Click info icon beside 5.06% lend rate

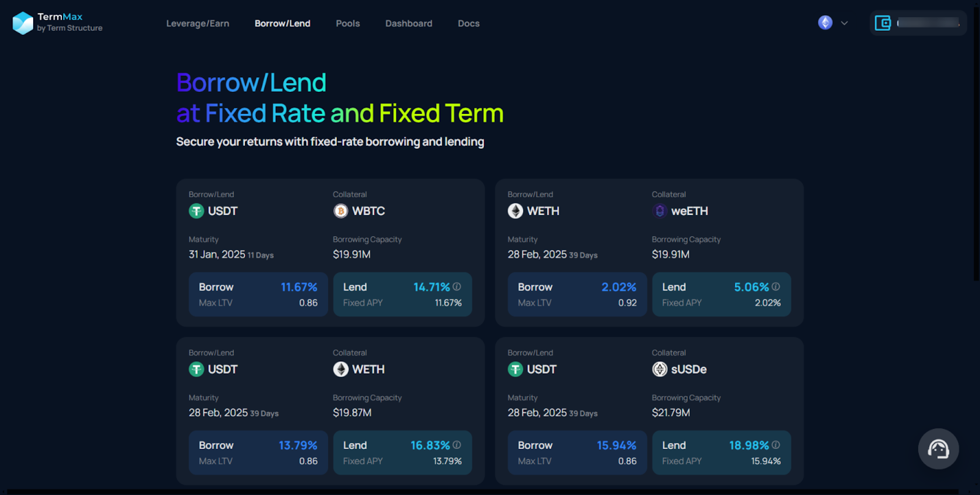(776, 287)
